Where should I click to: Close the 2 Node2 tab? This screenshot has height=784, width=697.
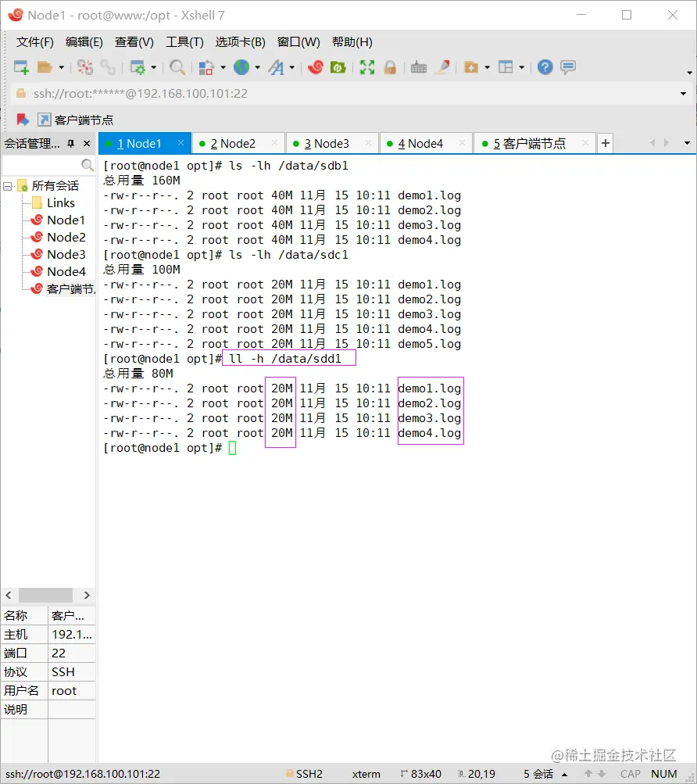point(274,143)
